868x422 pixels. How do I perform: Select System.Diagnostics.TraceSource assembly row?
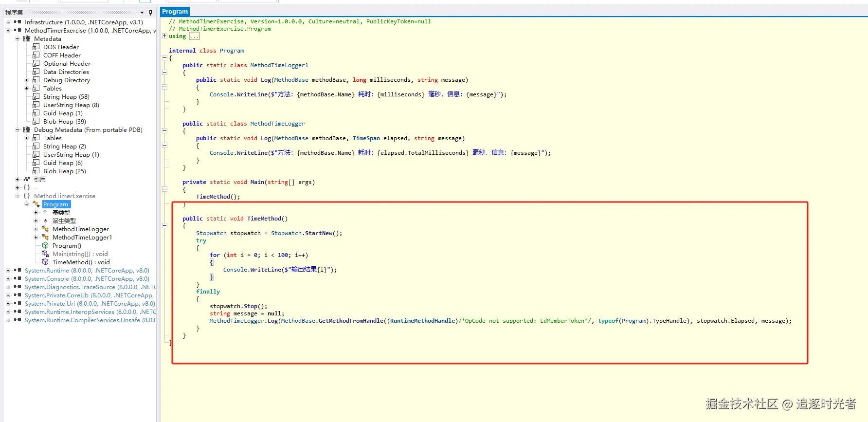[90, 287]
